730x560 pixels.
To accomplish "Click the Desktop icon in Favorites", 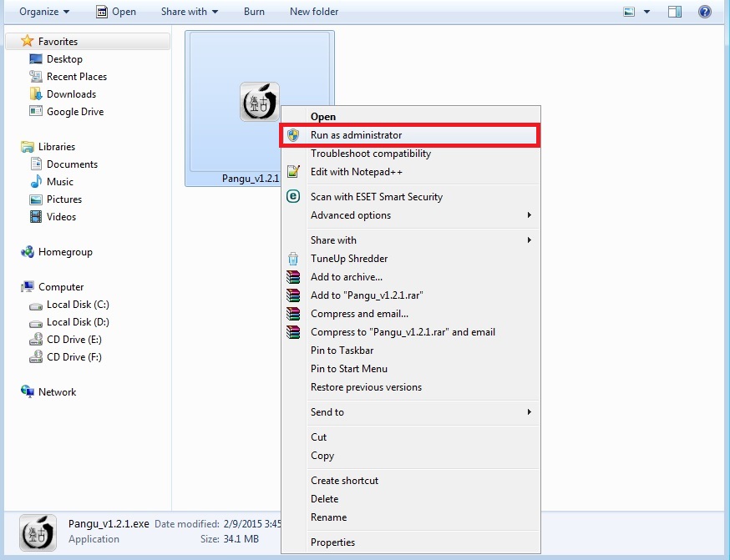I will 36,59.
